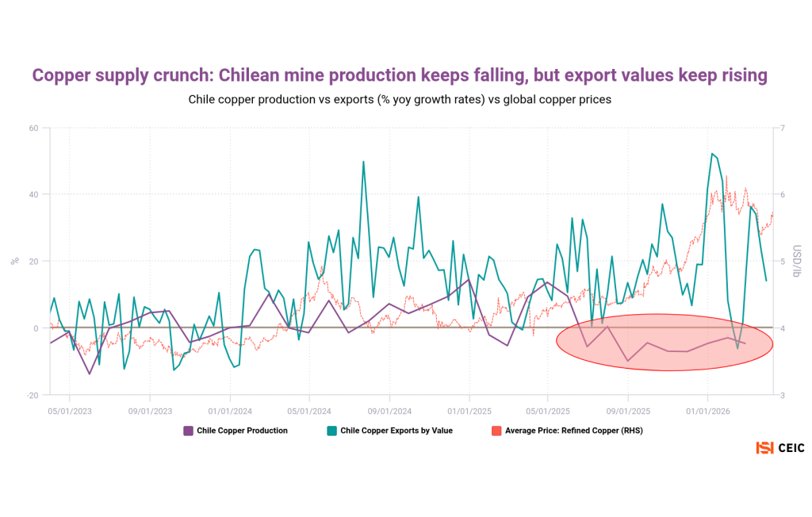Click the USD/lb right axis title

click(x=798, y=261)
